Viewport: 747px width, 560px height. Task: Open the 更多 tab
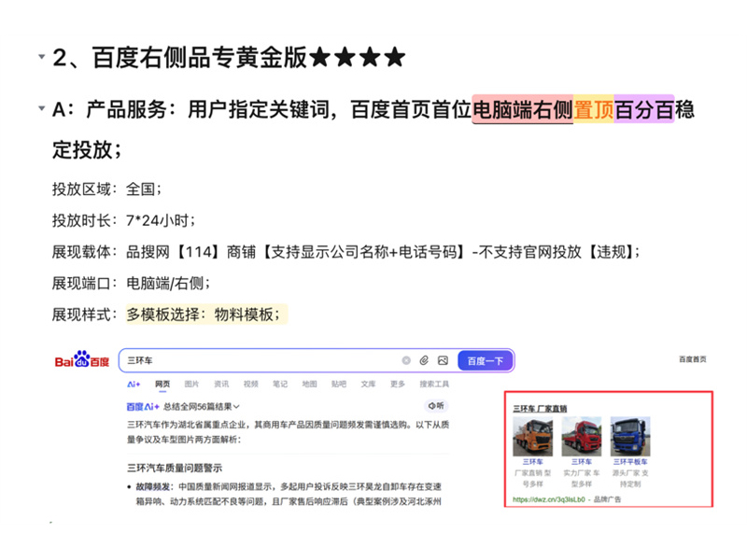(398, 384)
